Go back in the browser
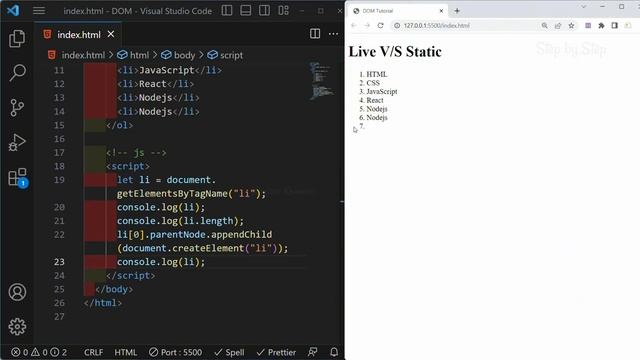Screen dimensions: 640x360 (354, 25)
